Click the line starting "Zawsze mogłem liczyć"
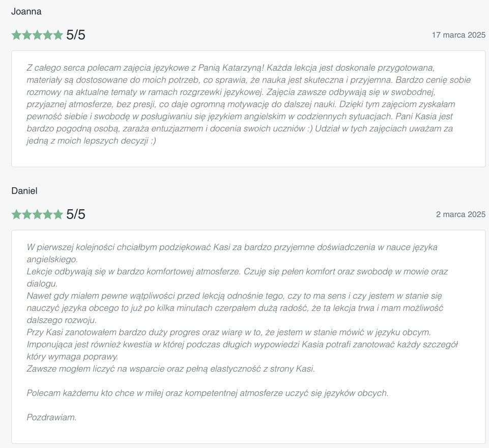Image resolution: width=489 pixels, height=448 pixels. tap(170, 369)
